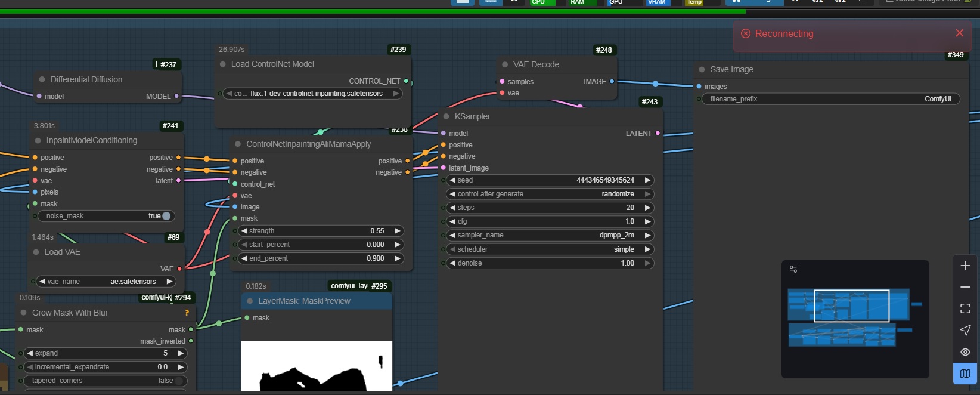
Task: Open the scheduler dropdown showing simple
Action: click(x=550, y=249)
